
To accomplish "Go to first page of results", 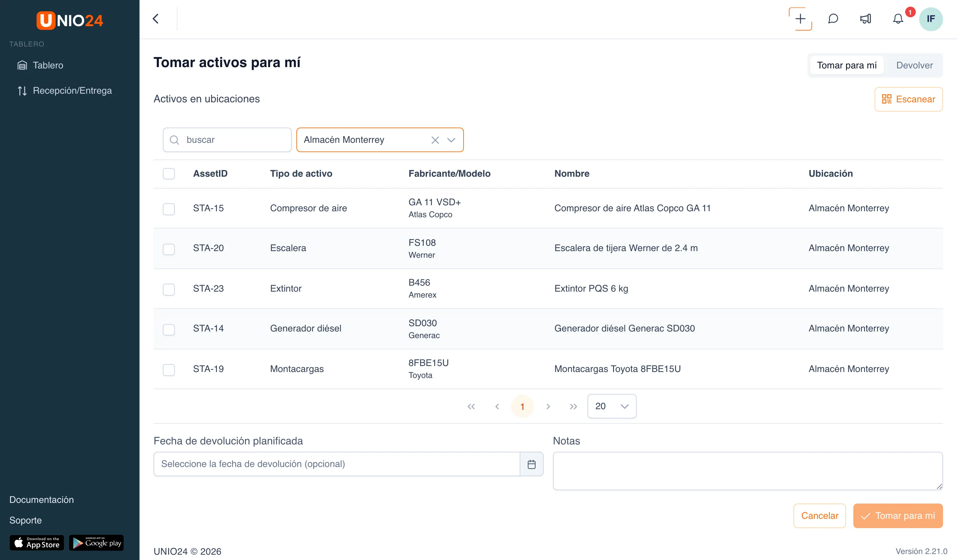I will click(x=471, y=406).
